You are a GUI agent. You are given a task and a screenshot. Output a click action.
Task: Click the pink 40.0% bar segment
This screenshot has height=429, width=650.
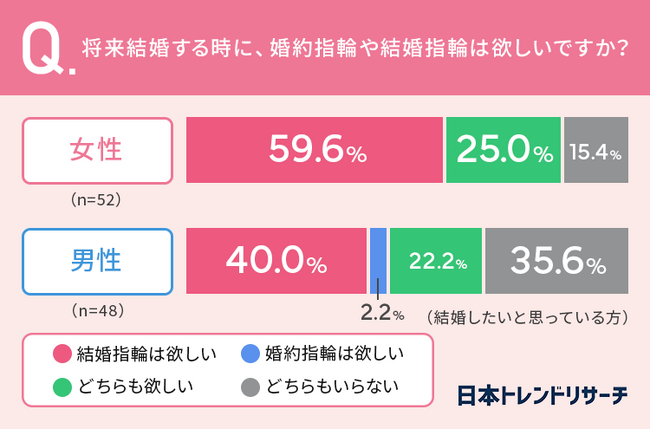276,262
